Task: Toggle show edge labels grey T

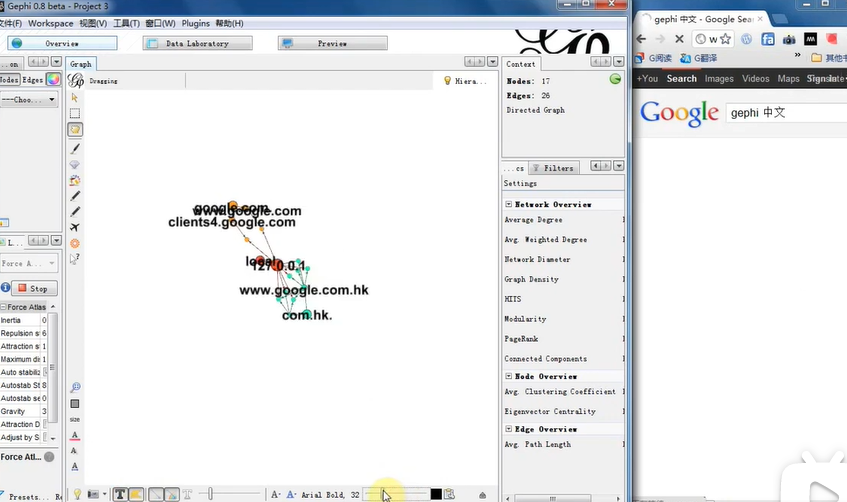Action: point(187,494)
